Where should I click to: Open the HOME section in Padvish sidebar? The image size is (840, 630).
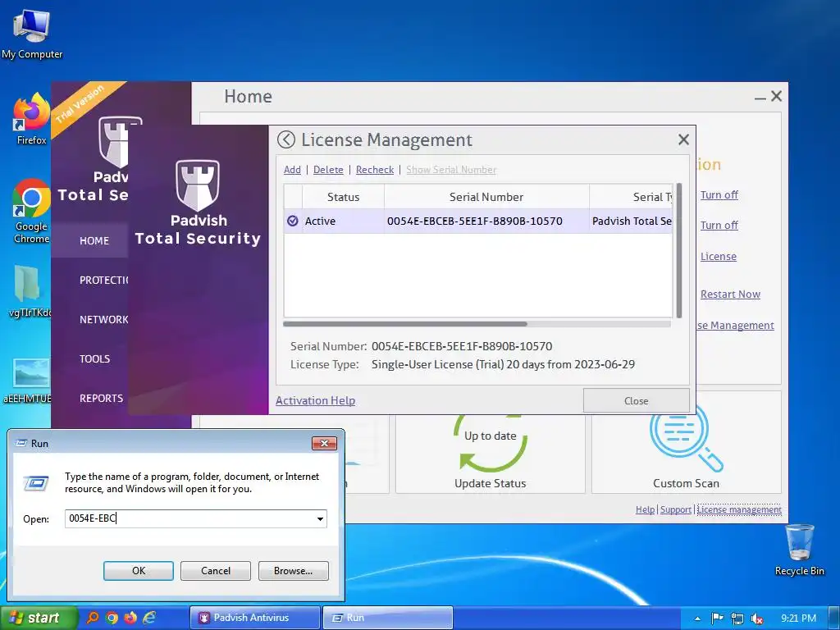94,240
